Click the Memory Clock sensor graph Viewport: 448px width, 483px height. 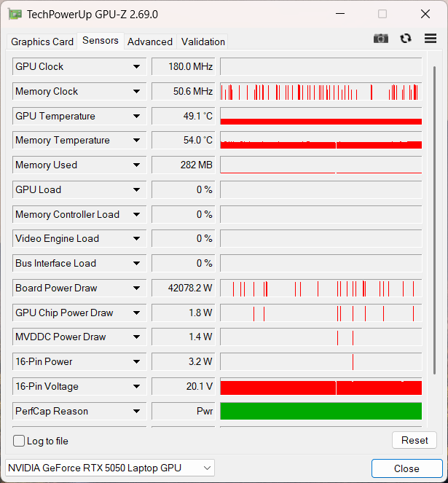(x=321, y=92)
